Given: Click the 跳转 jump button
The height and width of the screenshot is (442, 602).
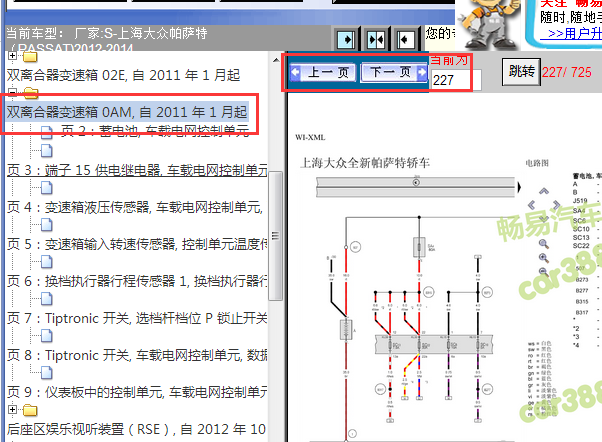Looking at the screenshot, I should (x=521, y=72).
